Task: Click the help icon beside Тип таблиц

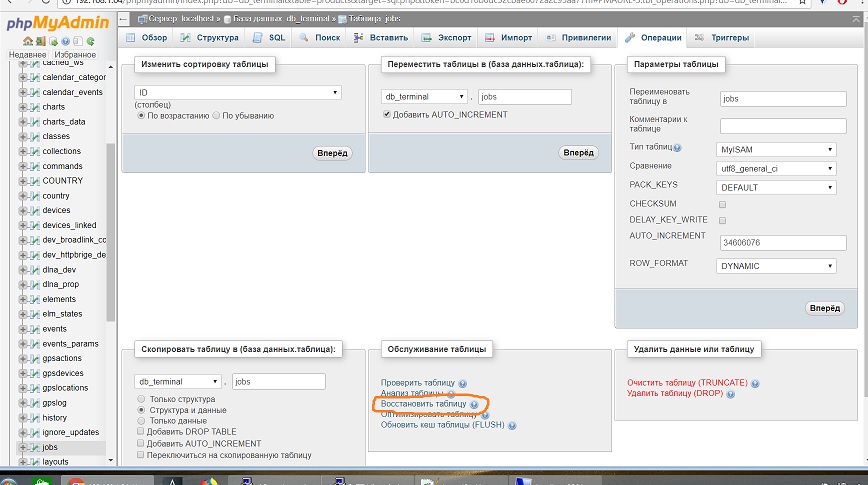Action: (x=678, y=148)
